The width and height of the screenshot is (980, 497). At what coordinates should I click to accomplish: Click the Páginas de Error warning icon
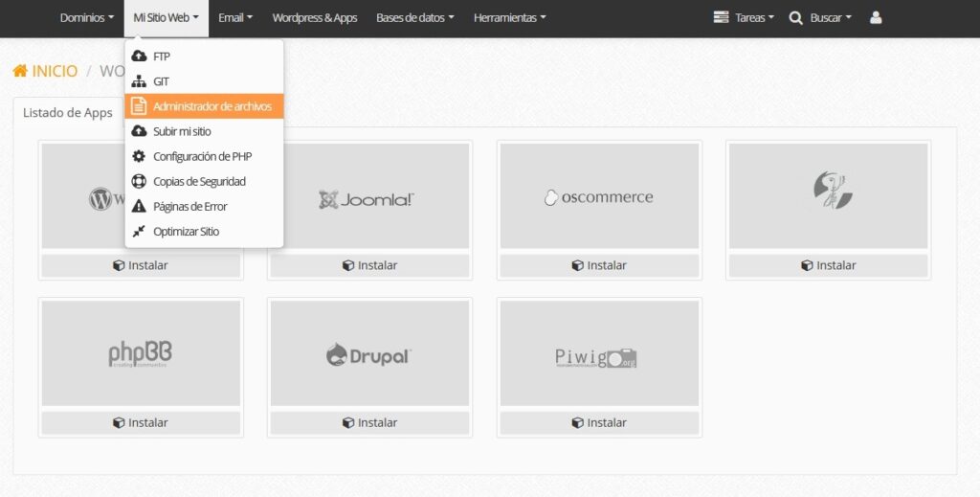tap(139, 206)
